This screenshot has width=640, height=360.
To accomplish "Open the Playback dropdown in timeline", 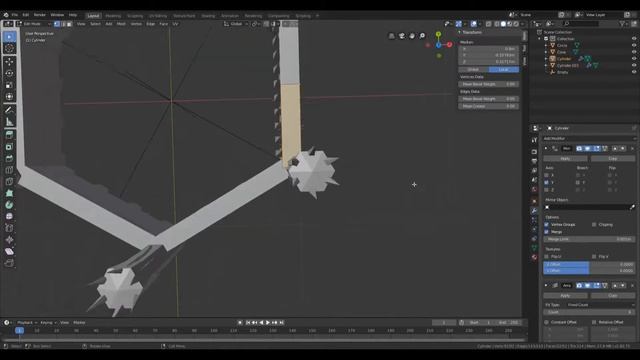I will click(27, 322).
